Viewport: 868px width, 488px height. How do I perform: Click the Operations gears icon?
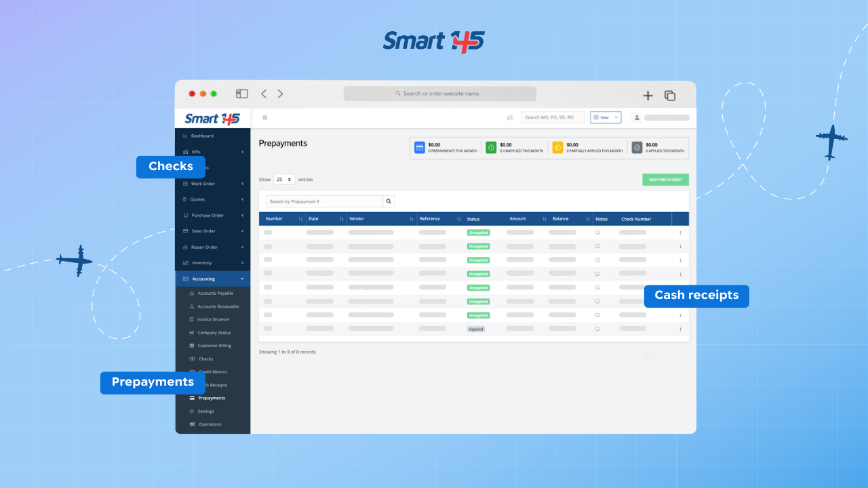(193, 424)
